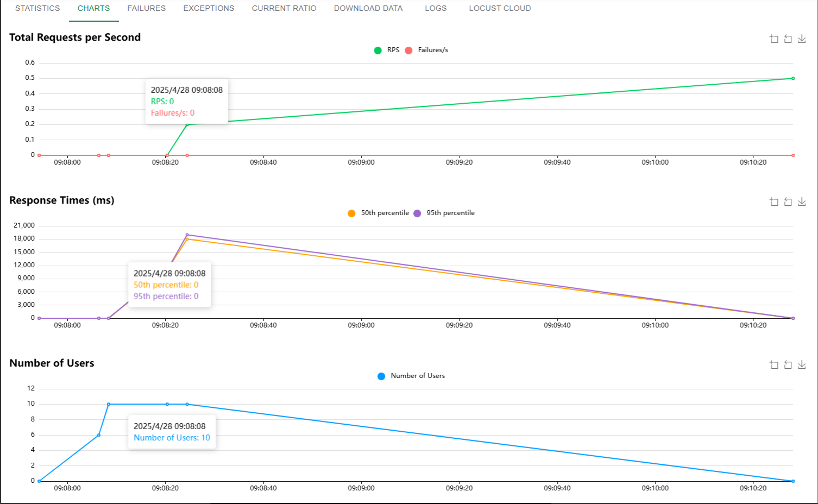Open the Failures tab
Screen dimensions: 818x504
tap(147, 8)
